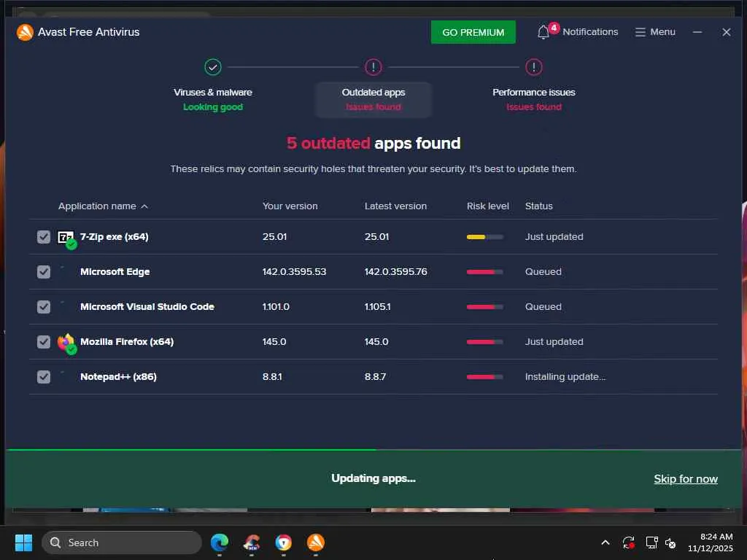Click the 7-Zip risk level bar
This screenshot has width=747, height=560.
click(484, 237)
